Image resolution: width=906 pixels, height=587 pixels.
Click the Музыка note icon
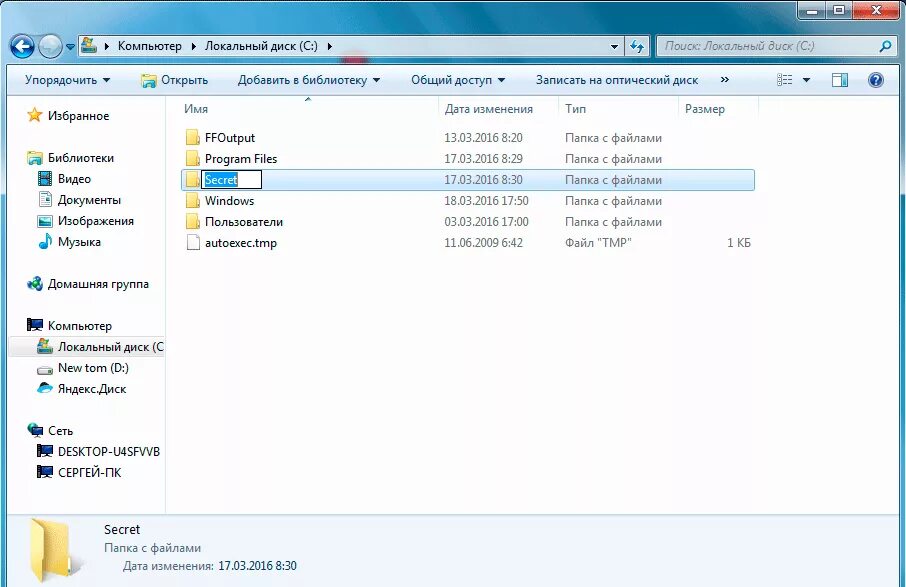coord(45,242)
